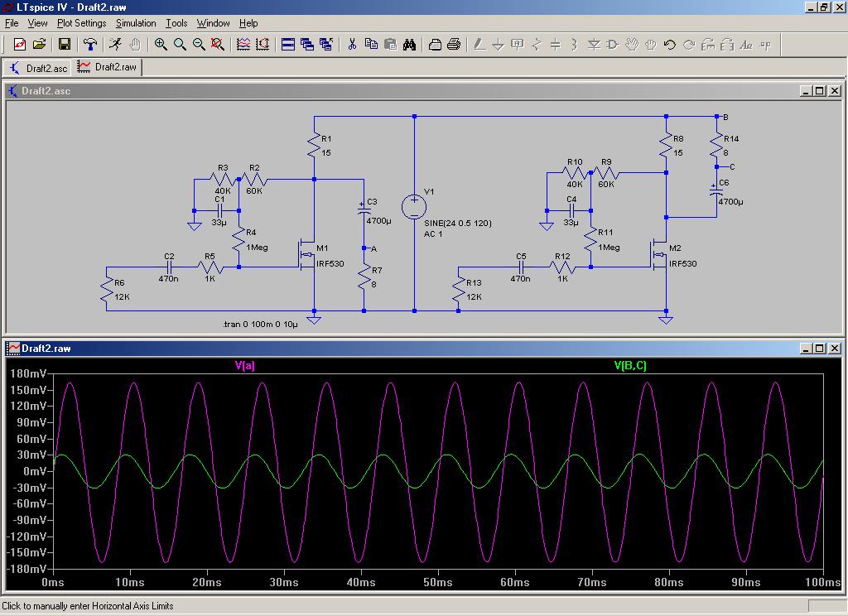Click the Print Setup icon

pyautogui.click(x=435, y=45)
